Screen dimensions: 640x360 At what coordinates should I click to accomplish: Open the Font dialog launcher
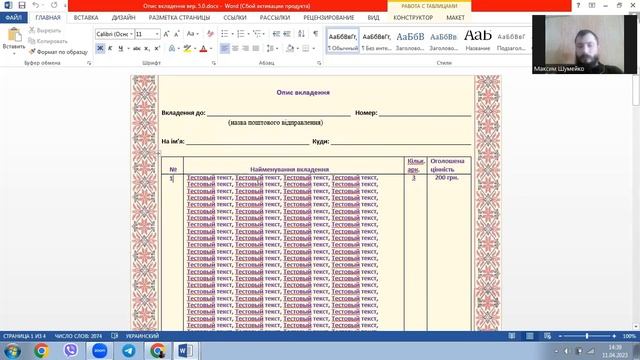(213, 63)
